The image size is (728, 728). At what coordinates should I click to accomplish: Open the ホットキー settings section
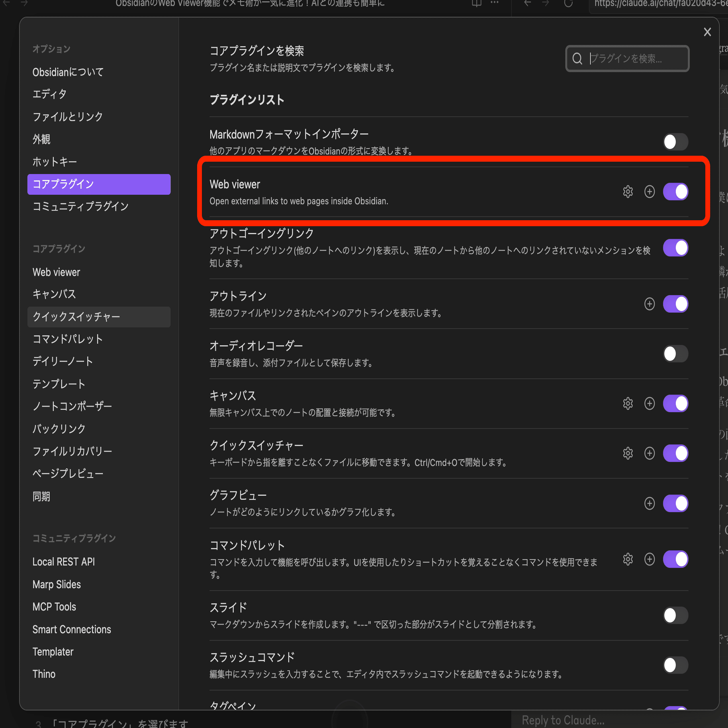point(99,162)
